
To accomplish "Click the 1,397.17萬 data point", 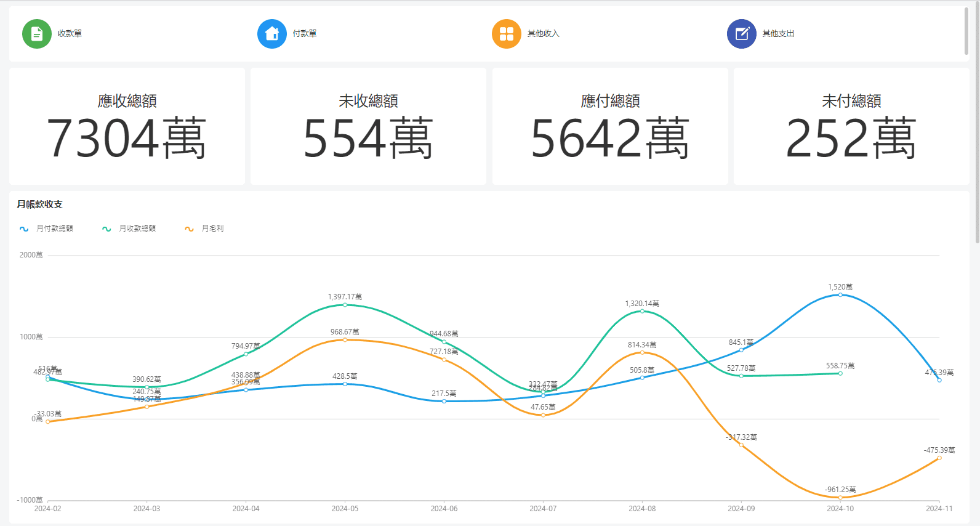I will coord(345,305).
